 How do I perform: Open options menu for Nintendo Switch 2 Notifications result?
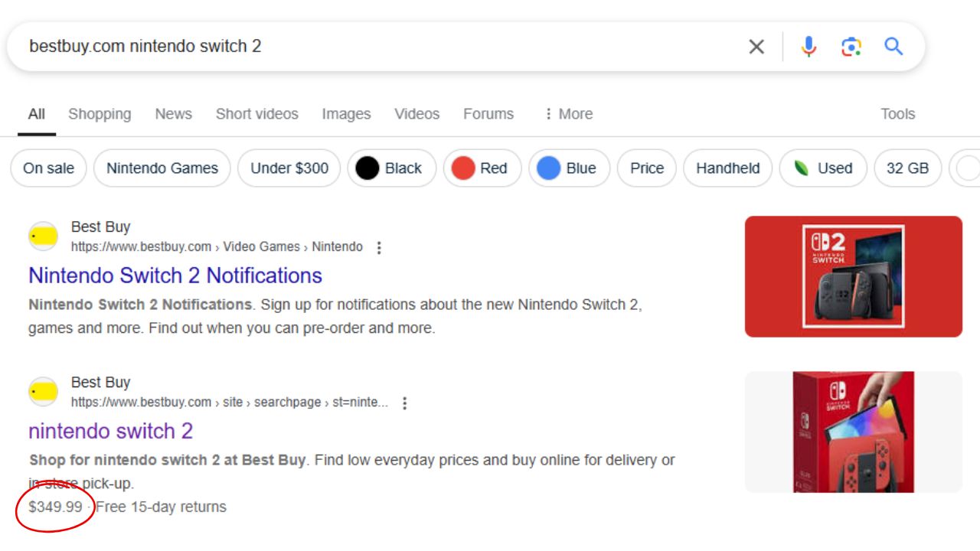pyautogui.click(x=379, y=247)
